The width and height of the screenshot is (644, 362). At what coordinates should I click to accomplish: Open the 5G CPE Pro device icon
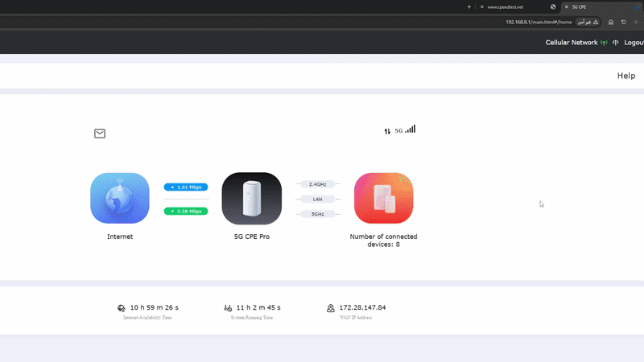252,198
